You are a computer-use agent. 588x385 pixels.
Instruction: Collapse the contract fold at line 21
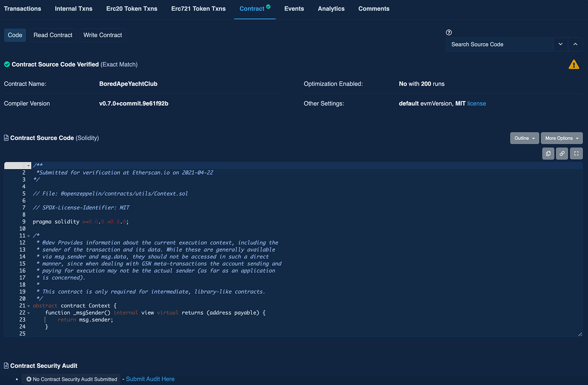(29, 306)
